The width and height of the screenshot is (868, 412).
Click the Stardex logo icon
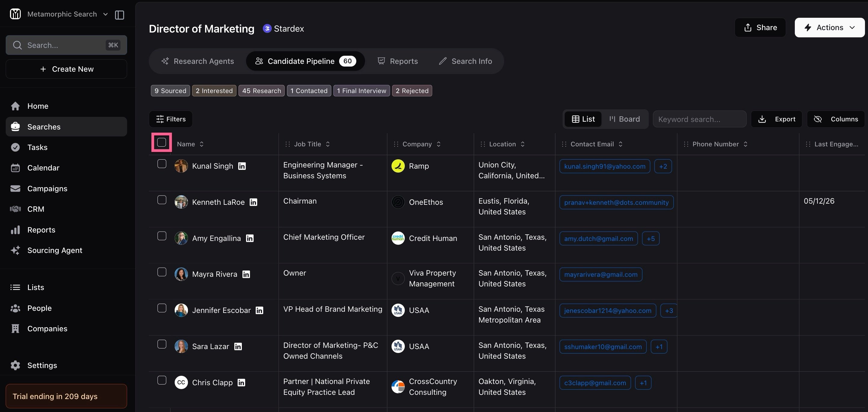(267, 29)
